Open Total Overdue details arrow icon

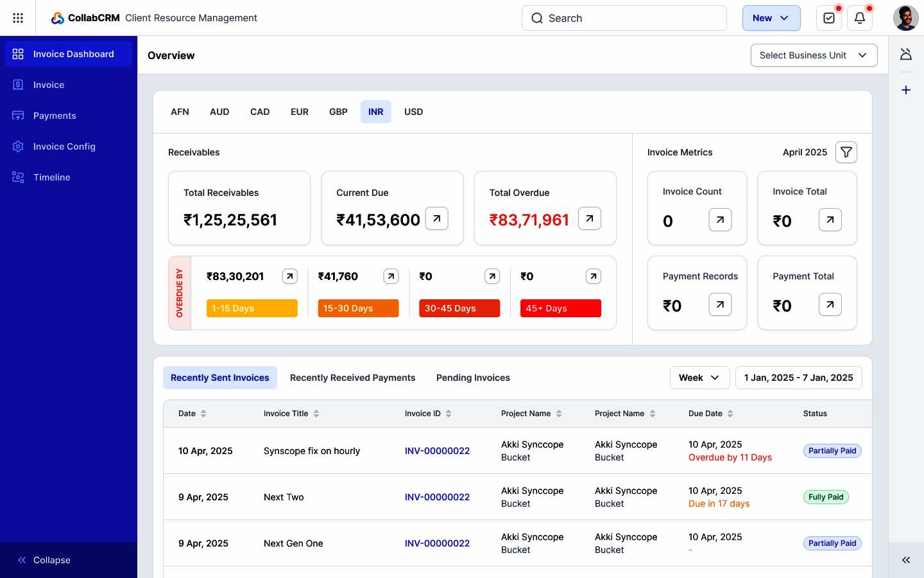coord(589,218)
